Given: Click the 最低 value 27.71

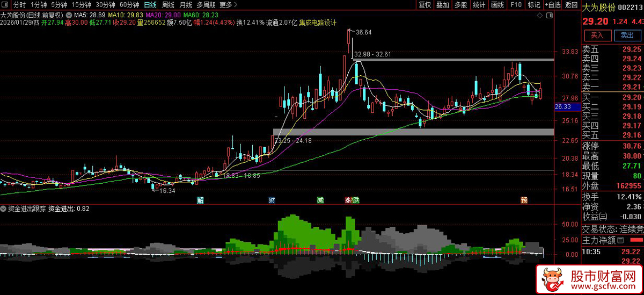Looking at the screenshot, I should (632, 166).
